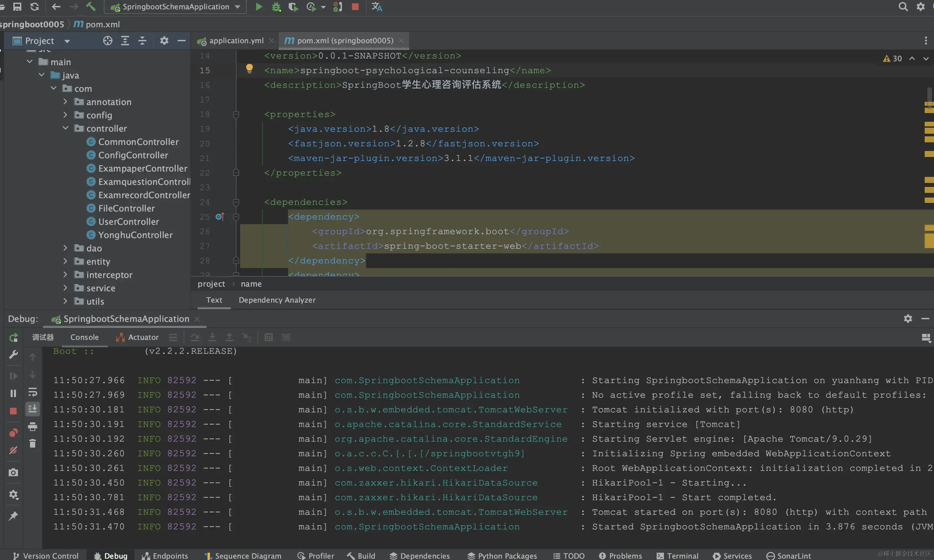The width and height of the screenshot is (934, 560).
Task: Open the Terminal tool window
Action: click(x=678, y=555)
